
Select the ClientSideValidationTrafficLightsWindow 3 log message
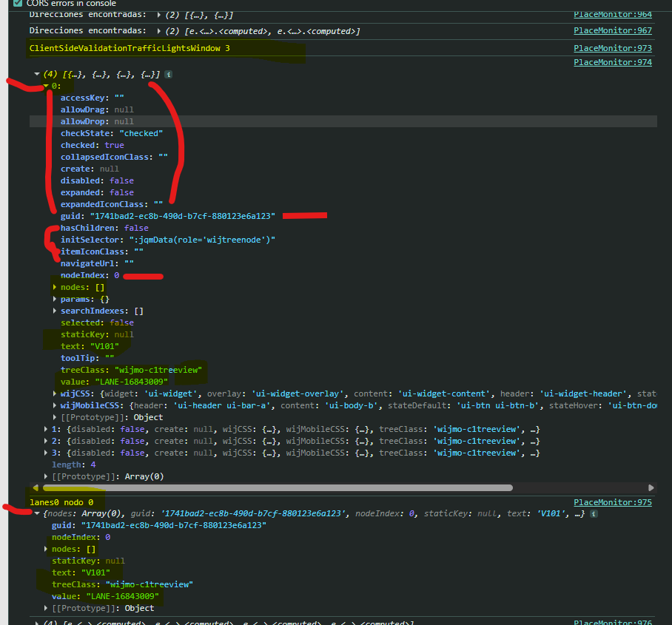[130, 48]
